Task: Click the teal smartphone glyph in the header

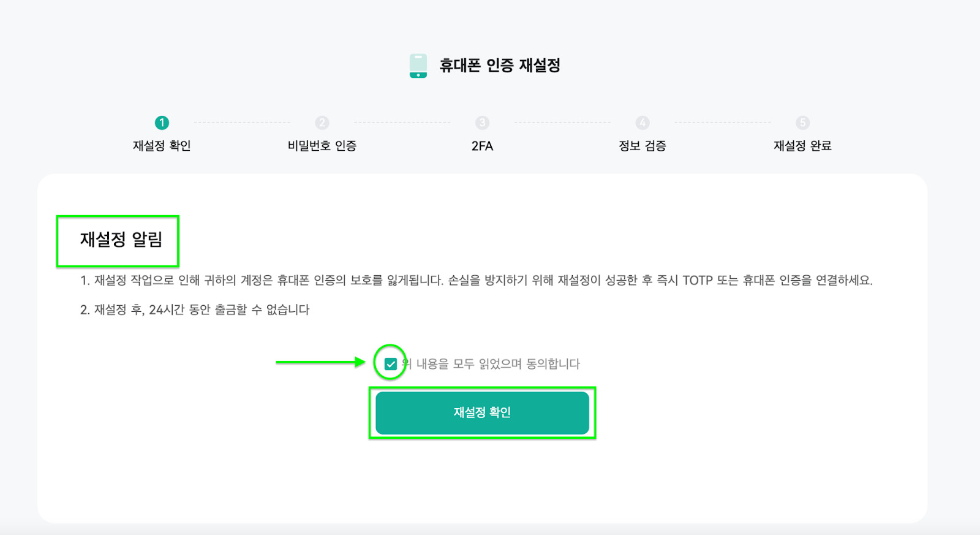Action: click(x=419, y=65)
